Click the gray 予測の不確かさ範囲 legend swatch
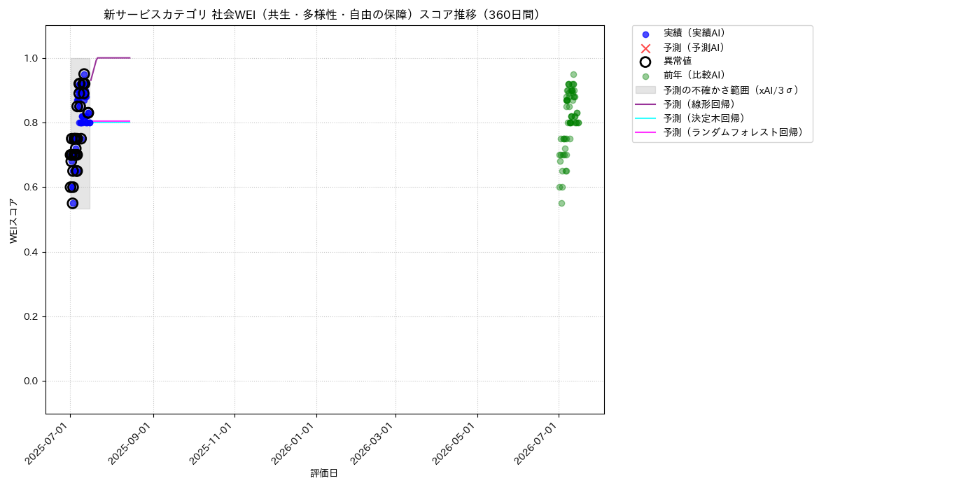 (x=645, y=90)
